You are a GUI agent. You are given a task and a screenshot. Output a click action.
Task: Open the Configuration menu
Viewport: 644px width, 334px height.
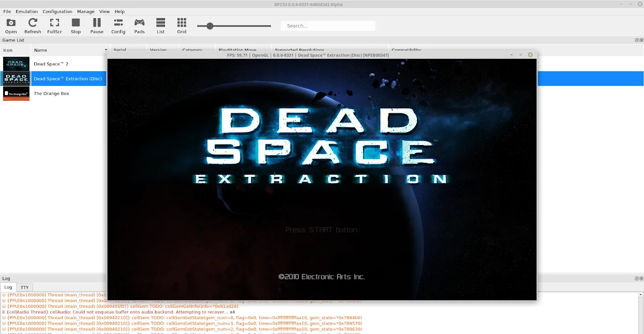pyautogui.click(x=58, y=12)
